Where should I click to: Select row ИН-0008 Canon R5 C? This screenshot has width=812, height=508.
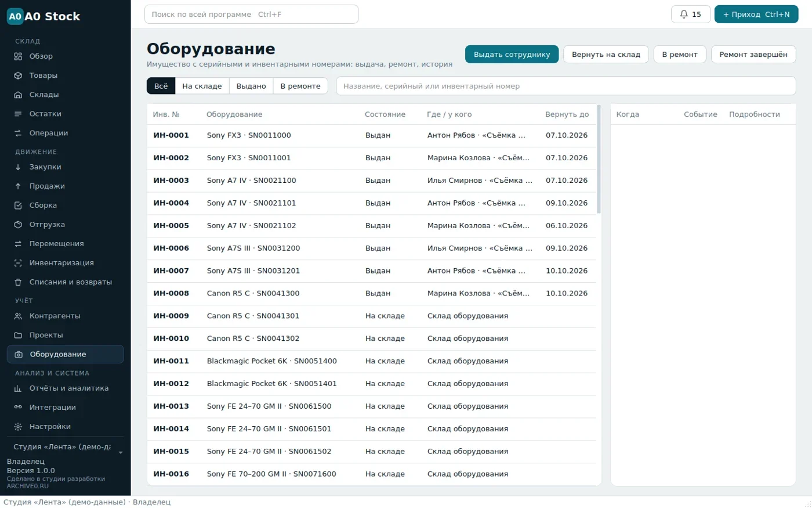point(372,294)
